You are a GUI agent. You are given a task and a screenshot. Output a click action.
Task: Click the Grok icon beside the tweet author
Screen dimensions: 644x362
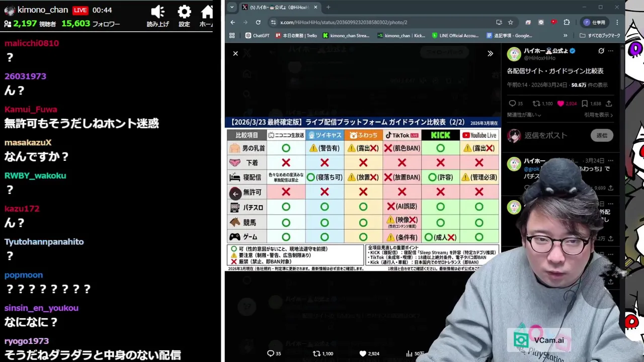pyautogui.click(x=601, y=51)
